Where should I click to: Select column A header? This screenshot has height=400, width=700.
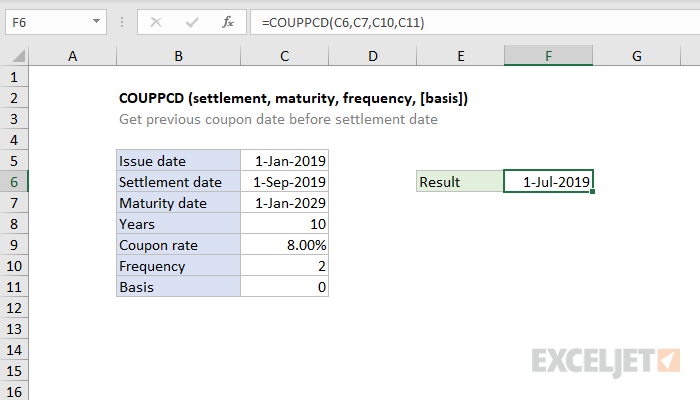(72, 56)
